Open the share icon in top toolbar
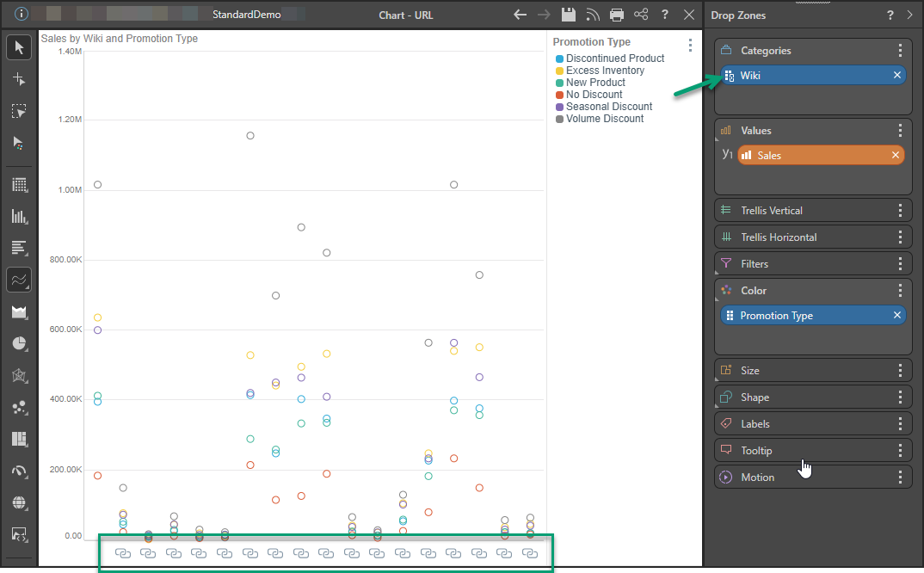 click(641, 15)
